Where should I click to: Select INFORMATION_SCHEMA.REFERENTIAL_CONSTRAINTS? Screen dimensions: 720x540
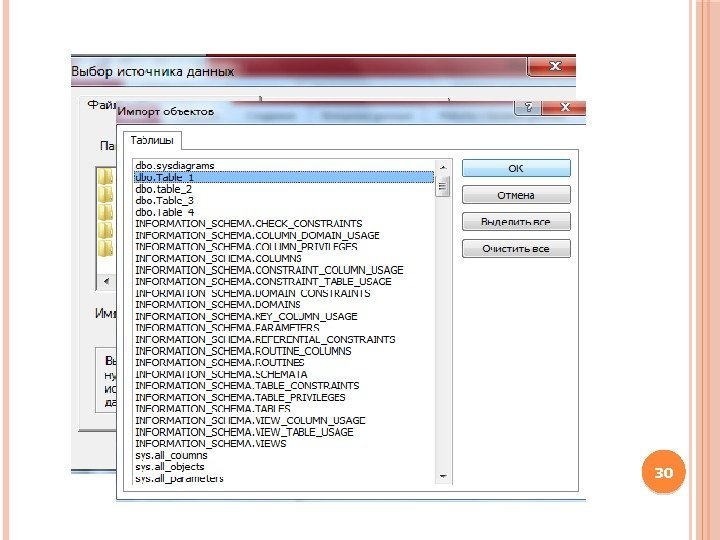(284, 339)
